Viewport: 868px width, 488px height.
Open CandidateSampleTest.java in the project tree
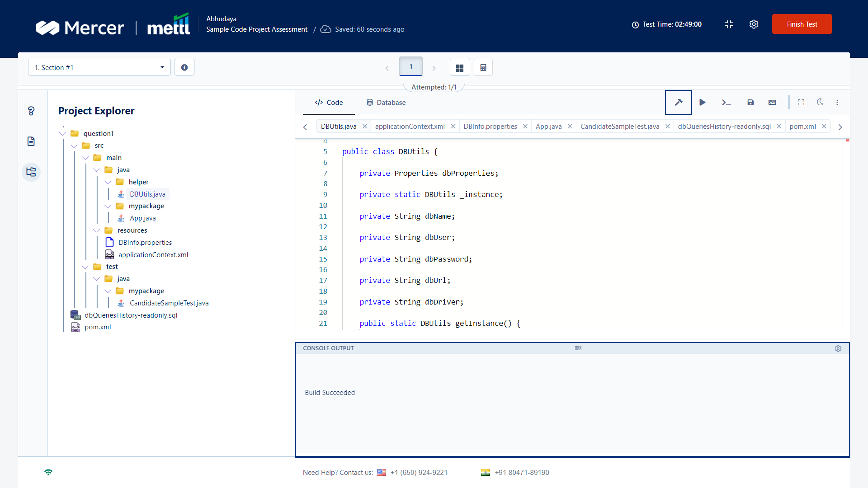click(x=169, y=303)
